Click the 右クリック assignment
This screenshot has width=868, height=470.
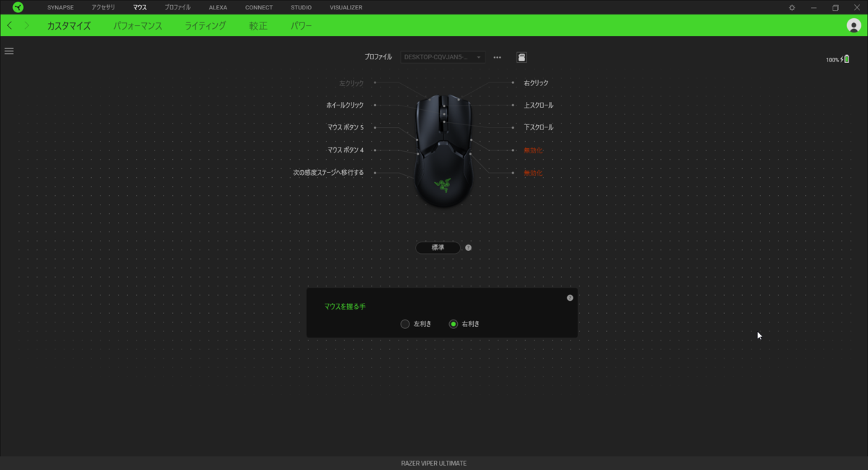pyautogui.click(x=536, y=83)
